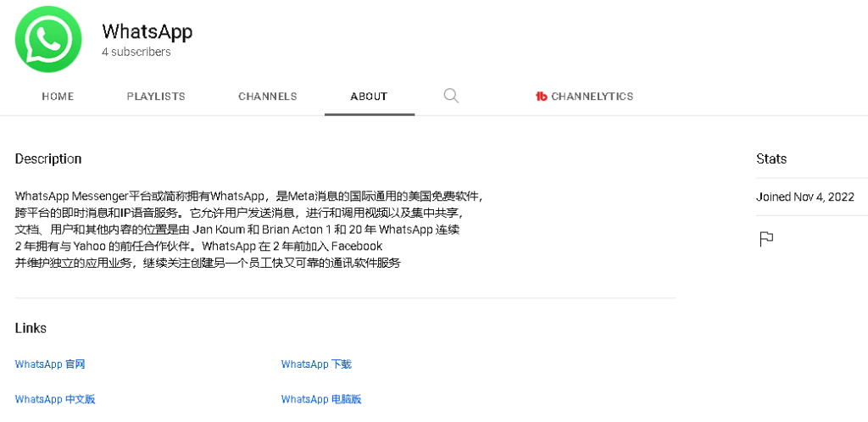Click the red tb logo icon
The image size is (868, 422).
[541, 97]
